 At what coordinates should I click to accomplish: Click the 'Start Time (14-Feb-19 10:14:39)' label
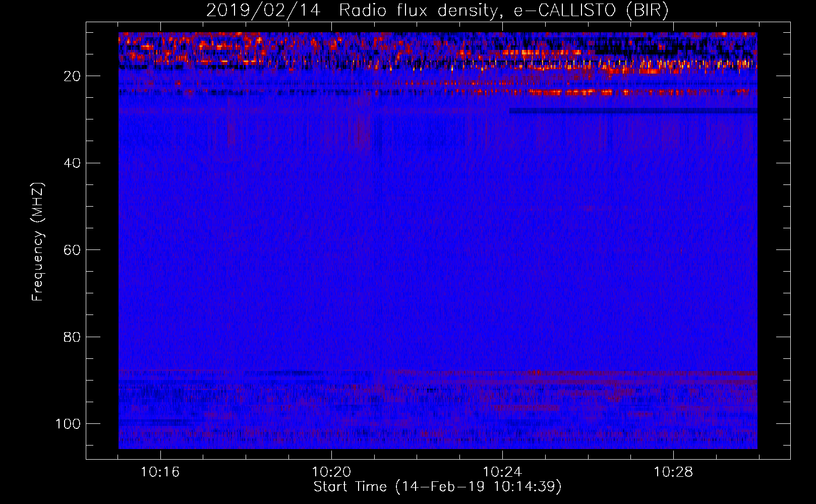click(437, 487)
